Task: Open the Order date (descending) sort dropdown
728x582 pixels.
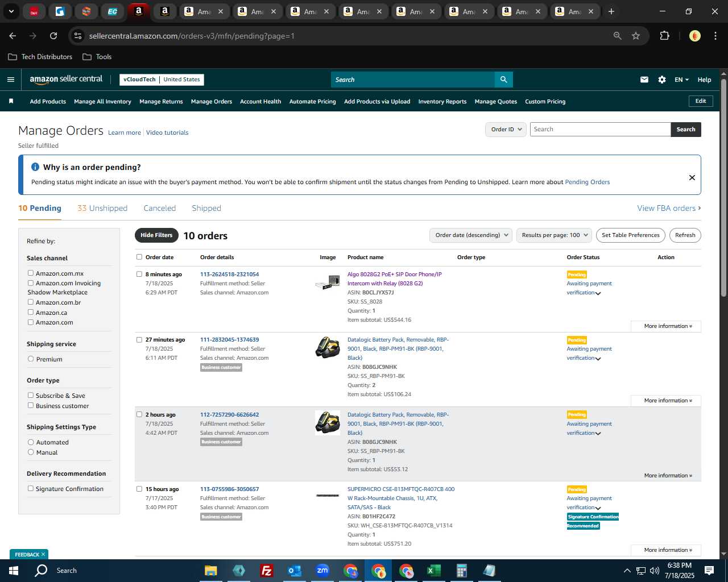Action: 471,235
